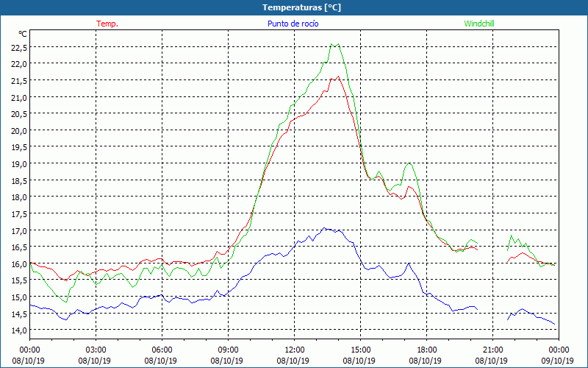Click the Temperaturas [°C] chart title
Image resolution: width=588 pixels, height=368 pixels.
point(301,7)
